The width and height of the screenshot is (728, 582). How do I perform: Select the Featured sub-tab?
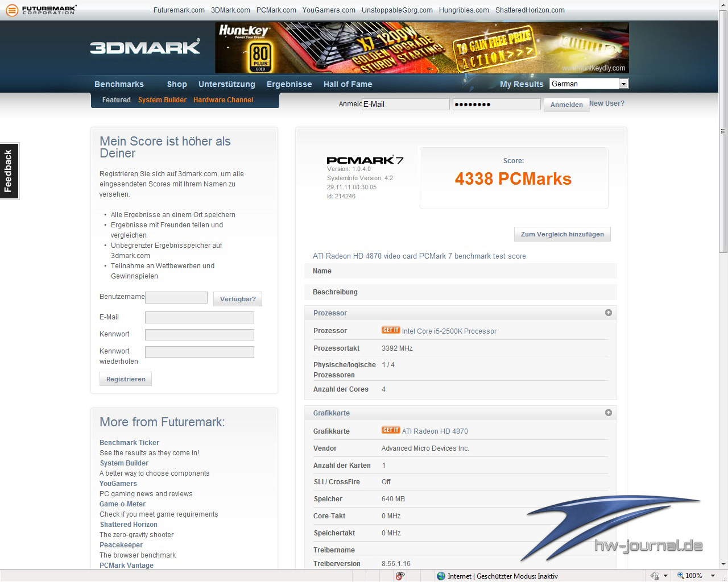[x=117, y=100]
